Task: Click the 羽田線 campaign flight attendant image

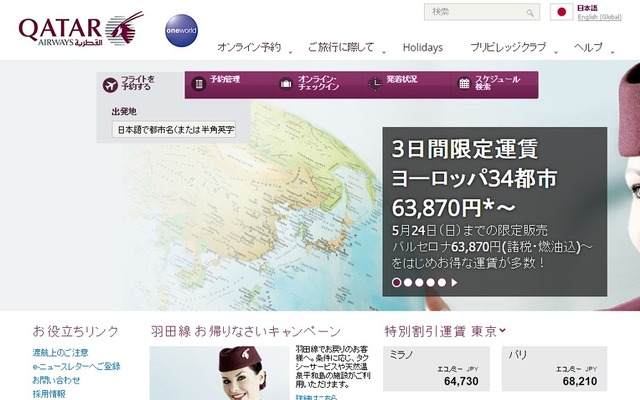Action: tap(219, 373)
